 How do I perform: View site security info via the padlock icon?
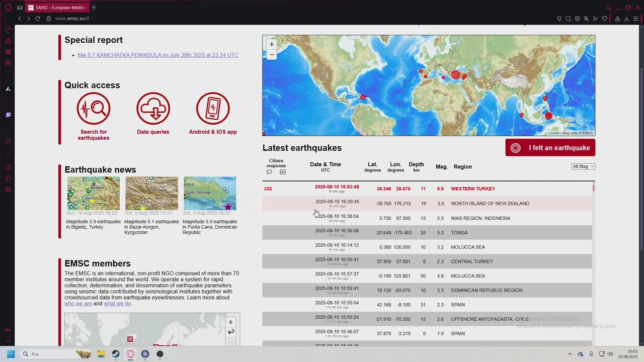pos(49,19)
